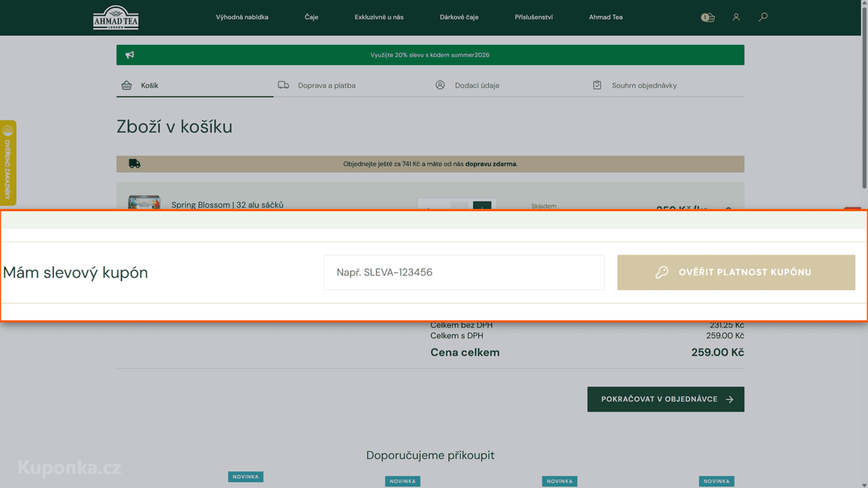The width and height of the screenshot is (868, 488).
Task: Open the Výhodná nabídka menu
Action: tap(242, 17)
